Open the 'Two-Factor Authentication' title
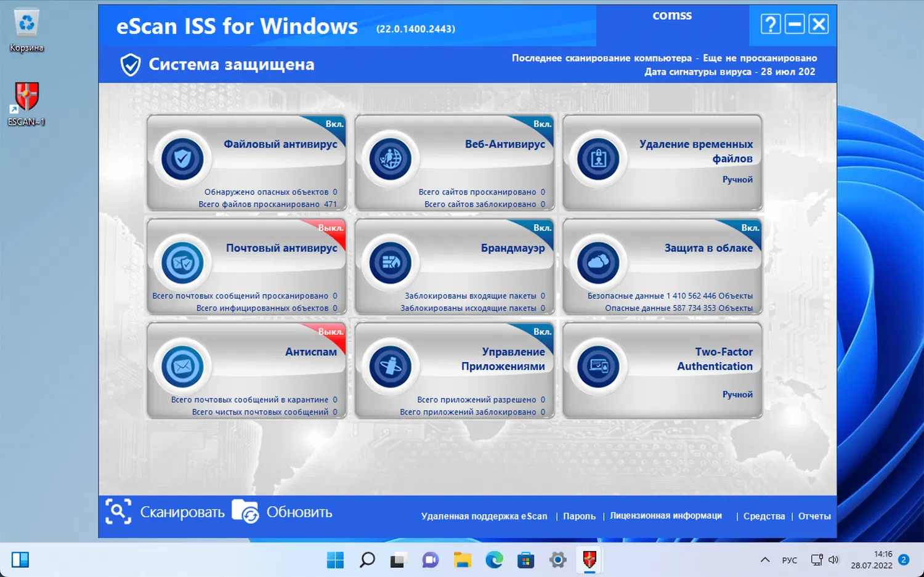The width and height of the screenshot is (924, 577). click(x=715, y=359)
